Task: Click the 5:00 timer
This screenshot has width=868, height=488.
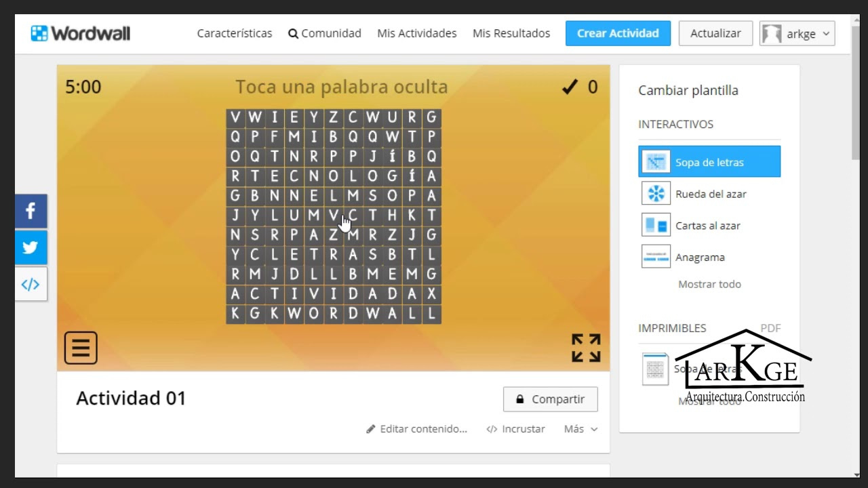Action: click(83, 87)
